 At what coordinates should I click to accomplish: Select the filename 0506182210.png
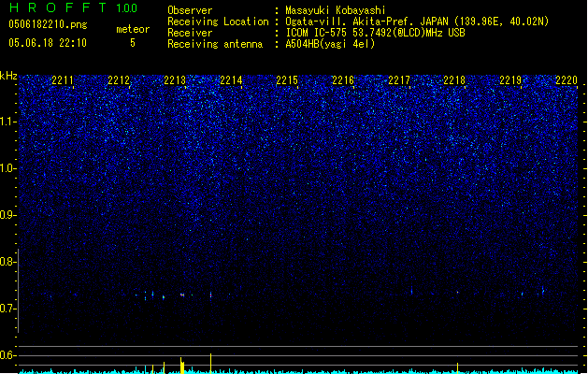click(x=48, y=24)
